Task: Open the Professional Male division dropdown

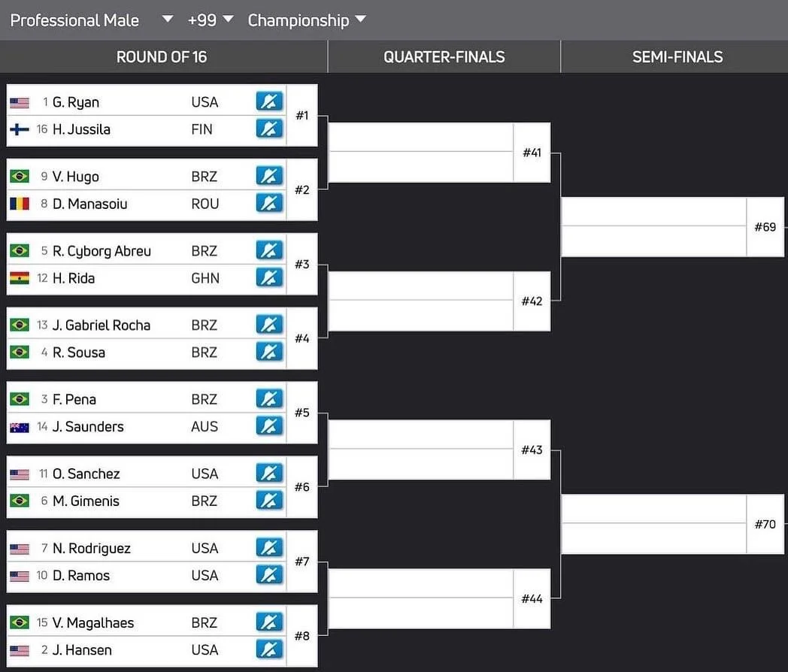Action: pos(91,20)
